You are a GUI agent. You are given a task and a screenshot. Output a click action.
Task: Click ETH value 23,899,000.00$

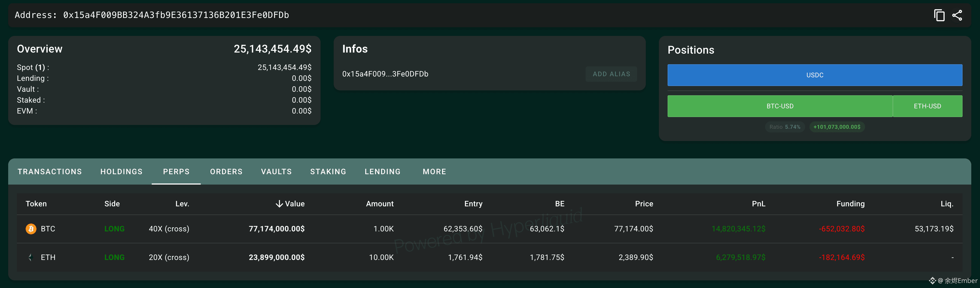(276, 257)
